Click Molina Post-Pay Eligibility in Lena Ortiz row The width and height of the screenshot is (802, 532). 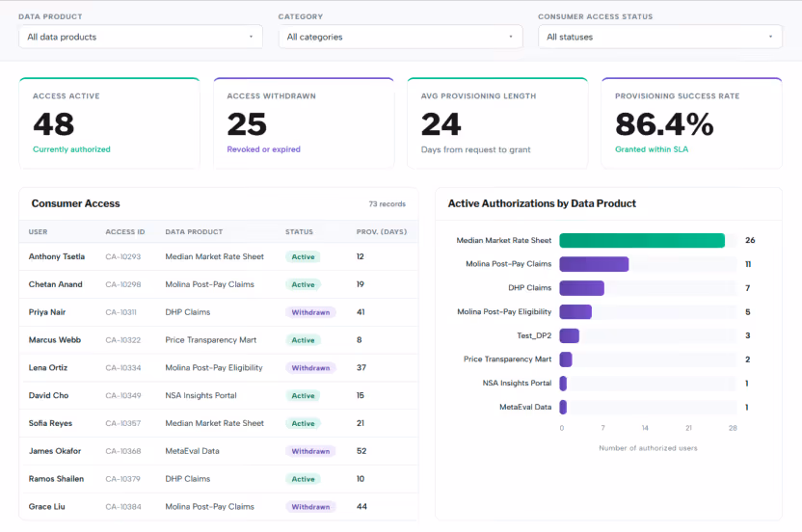[x=214, y=368]
